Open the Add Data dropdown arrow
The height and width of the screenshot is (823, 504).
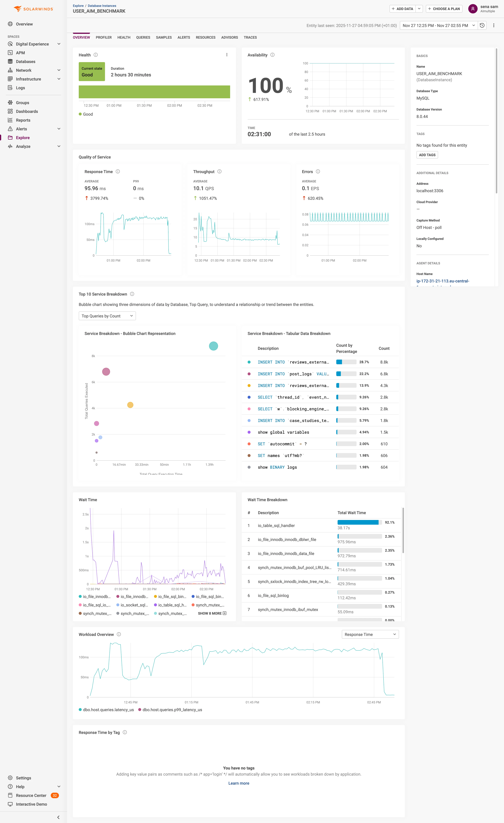click(x=419, y=9)
